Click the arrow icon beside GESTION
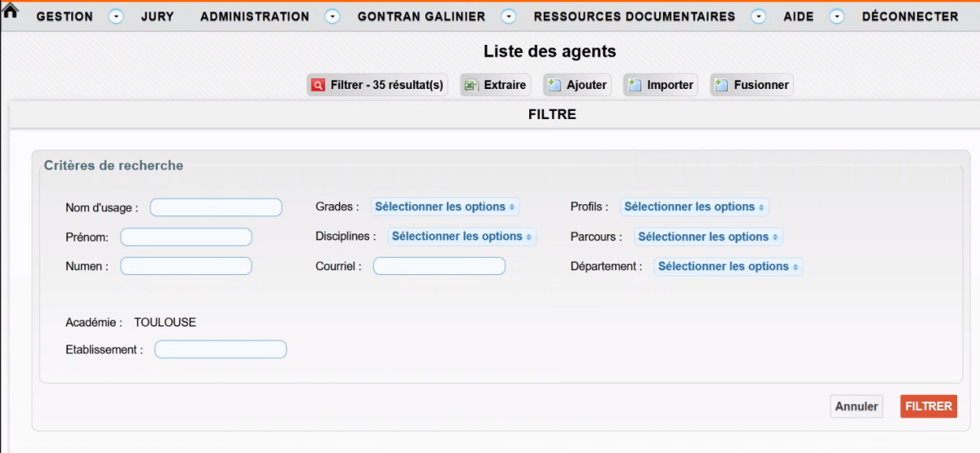The image size is (980, 453). tap(116, 16)
